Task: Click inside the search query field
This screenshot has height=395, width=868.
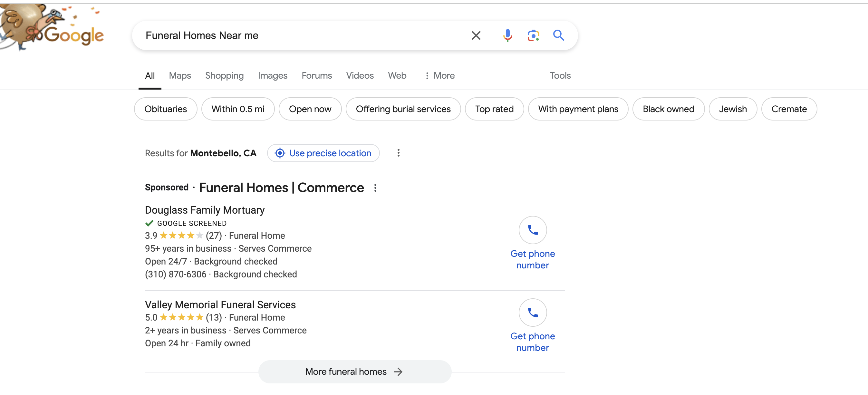Action: (296, 35)
